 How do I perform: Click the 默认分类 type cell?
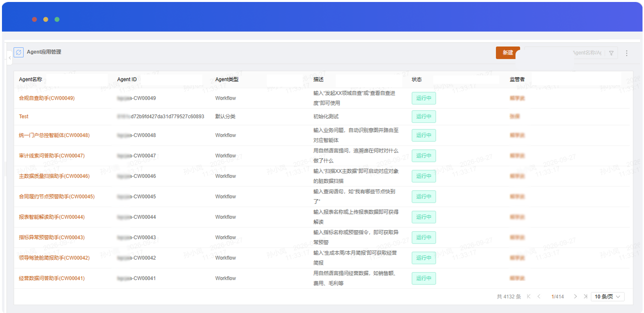tap(225, 117)
